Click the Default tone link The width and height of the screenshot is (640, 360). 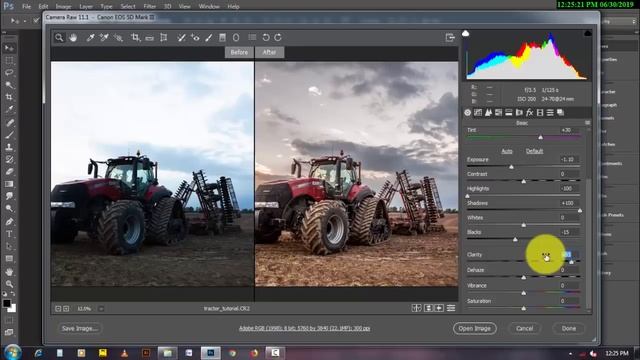tap(534, 151)
